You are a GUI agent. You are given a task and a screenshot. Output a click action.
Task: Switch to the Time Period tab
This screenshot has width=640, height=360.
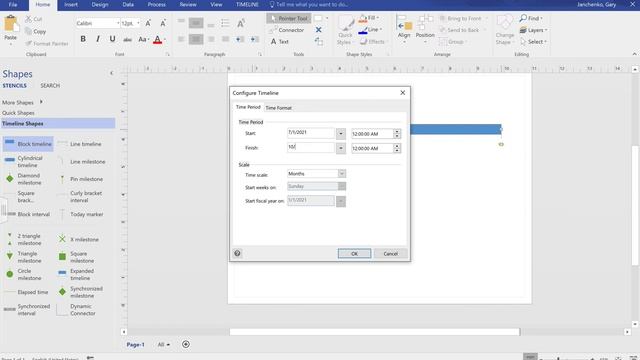point(248,107)
